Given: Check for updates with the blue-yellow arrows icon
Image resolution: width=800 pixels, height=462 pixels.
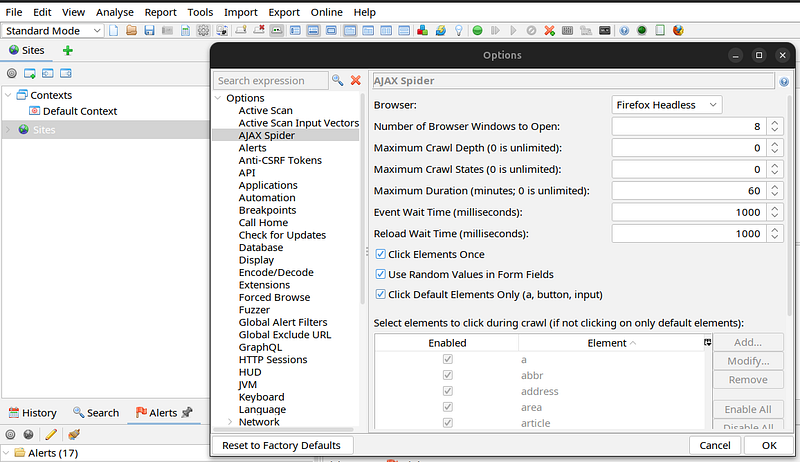Looking at the screenshot, I should (x=440, y=31).
